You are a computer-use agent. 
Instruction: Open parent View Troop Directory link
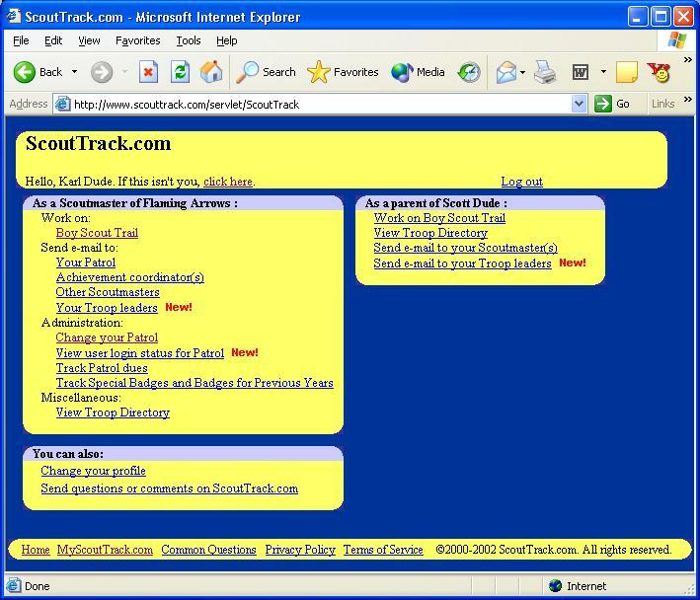click(x=430, y=233)
